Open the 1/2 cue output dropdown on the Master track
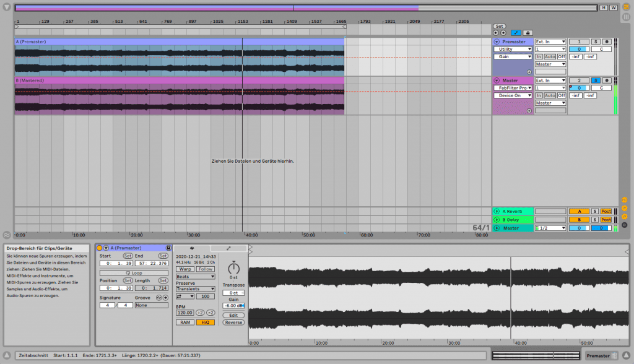634x364 pixels. pos(551,228)
